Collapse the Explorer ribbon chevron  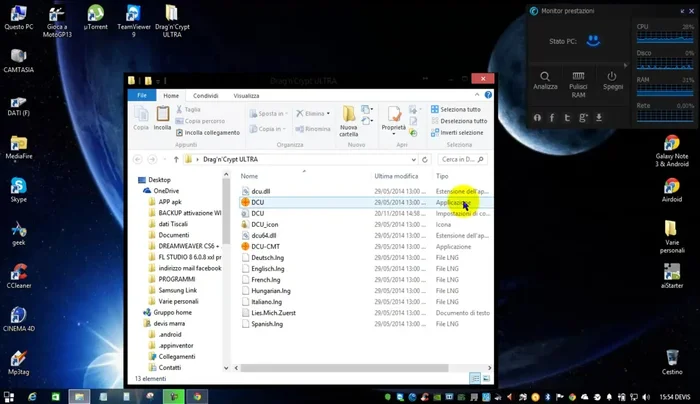(x=477, y=95)
